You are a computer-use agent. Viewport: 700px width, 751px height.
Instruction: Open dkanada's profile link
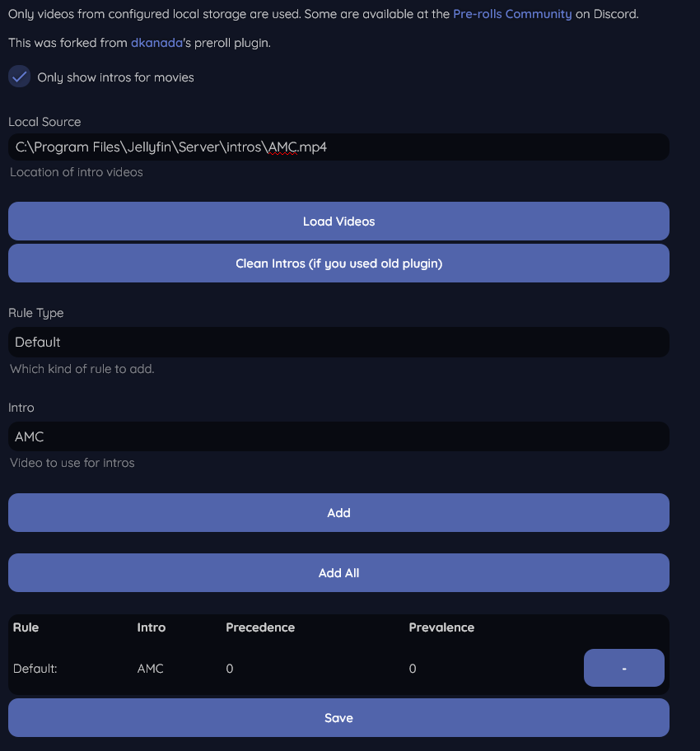[156, 43]
